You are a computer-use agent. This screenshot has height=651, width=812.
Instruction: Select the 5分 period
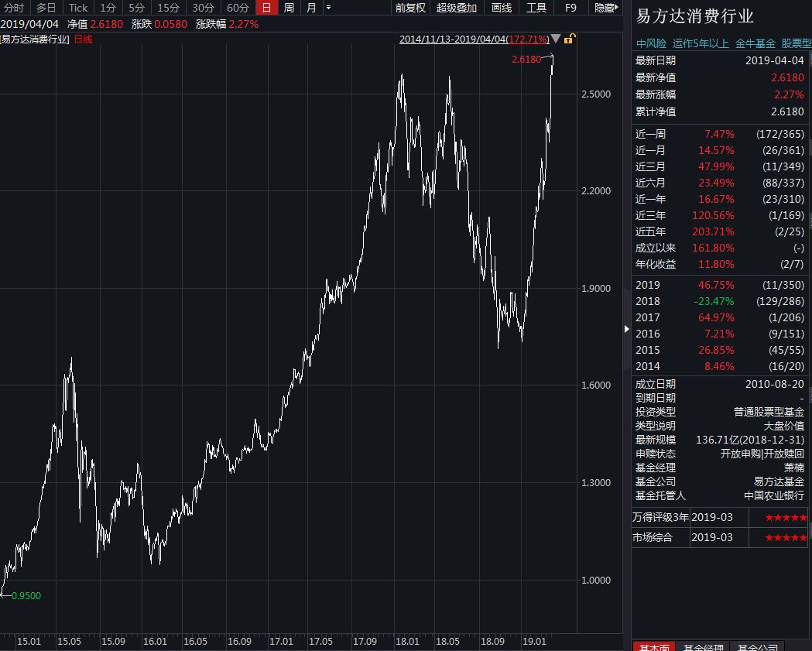136,8
